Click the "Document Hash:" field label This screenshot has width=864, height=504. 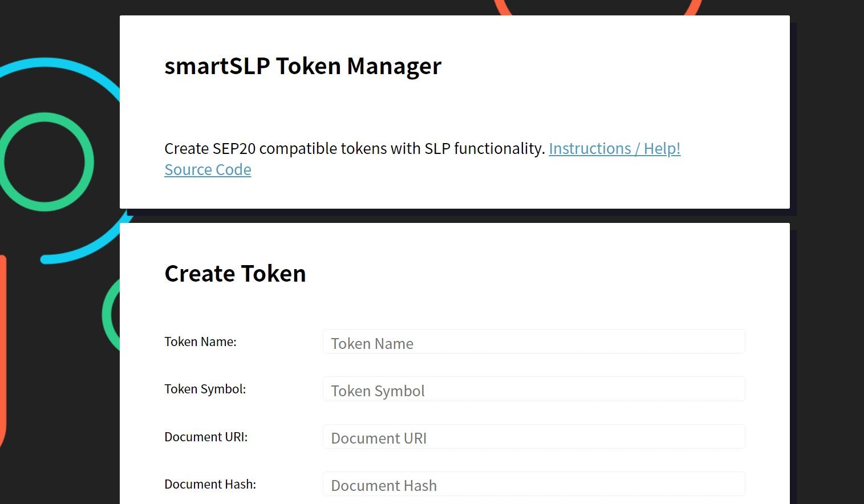click(x=210, y=484)
